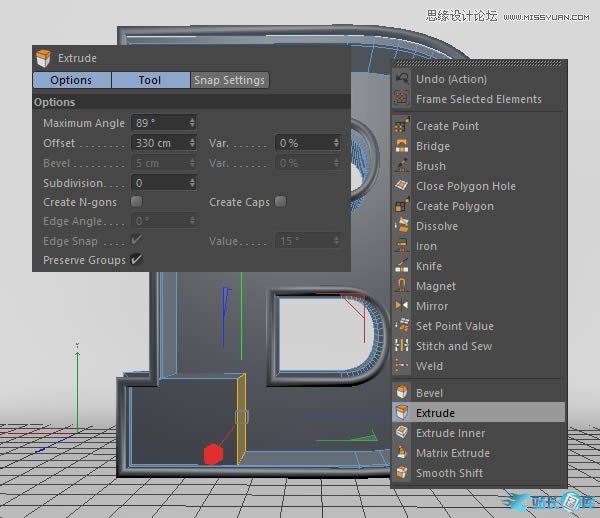Choose the Brush tool icon

pos(402,166)
